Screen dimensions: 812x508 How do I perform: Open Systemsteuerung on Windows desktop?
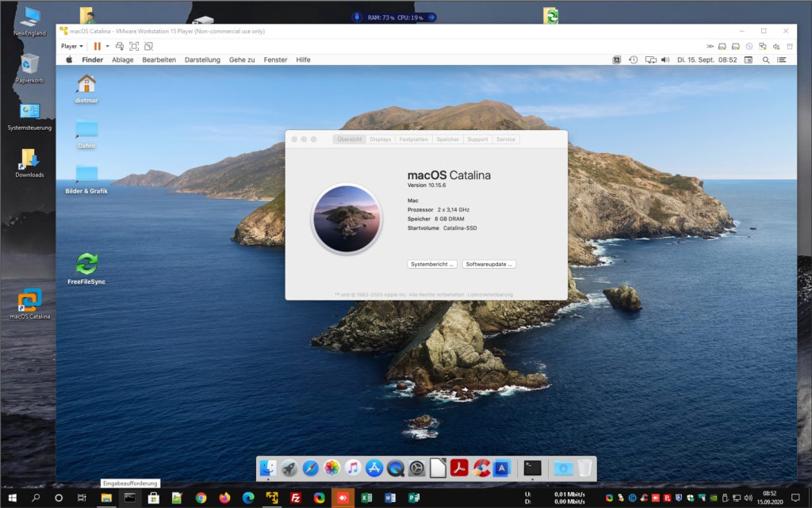pyautogui.click(x=29, y=116)
